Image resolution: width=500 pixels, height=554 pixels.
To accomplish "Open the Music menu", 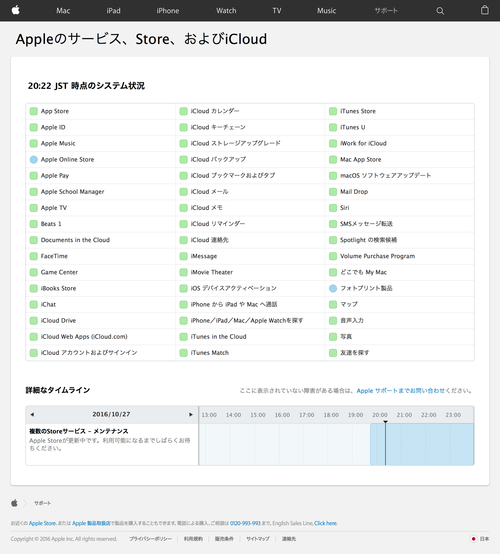I will [326, 11].
